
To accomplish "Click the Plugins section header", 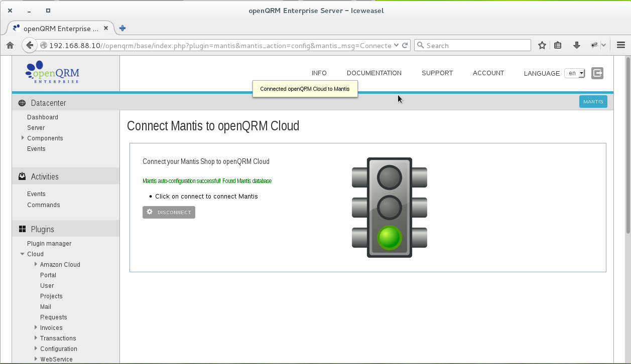I will [66, 229].
